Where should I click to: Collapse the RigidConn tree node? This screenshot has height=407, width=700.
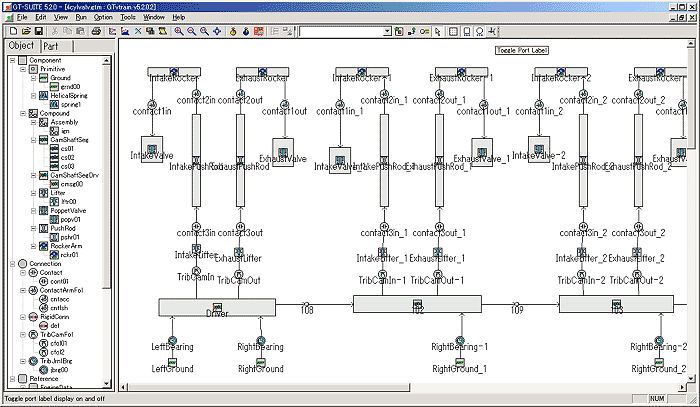(x=23, y=316)
